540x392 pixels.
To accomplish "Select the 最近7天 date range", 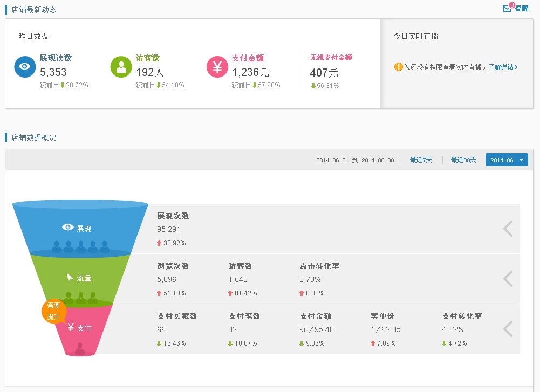I will [x=421, y=160].
